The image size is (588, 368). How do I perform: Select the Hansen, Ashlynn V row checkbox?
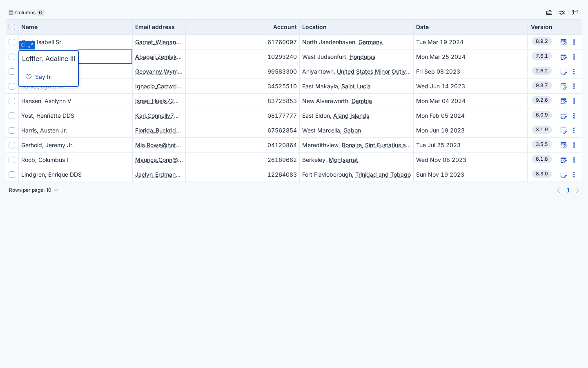tap(12, 101)
